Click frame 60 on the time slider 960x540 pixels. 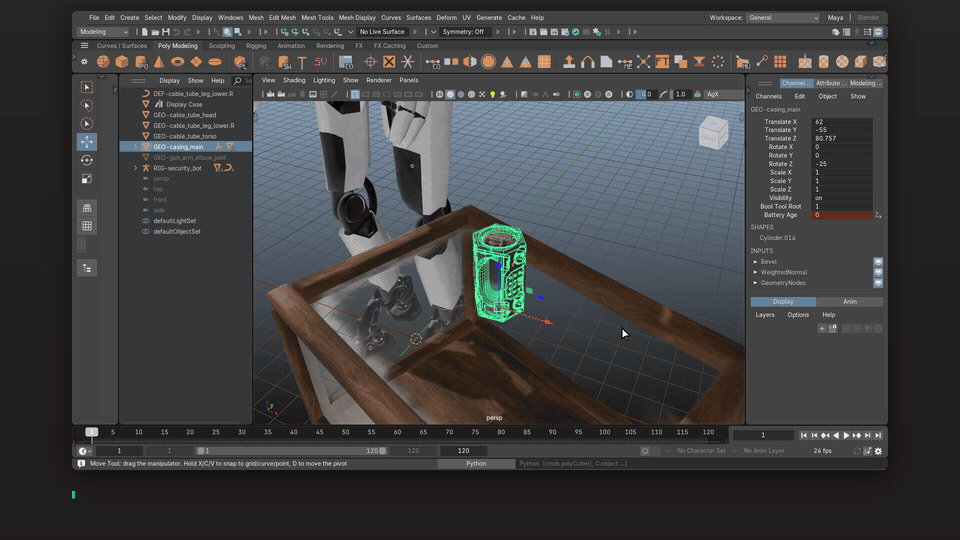[x=397, y=432]
